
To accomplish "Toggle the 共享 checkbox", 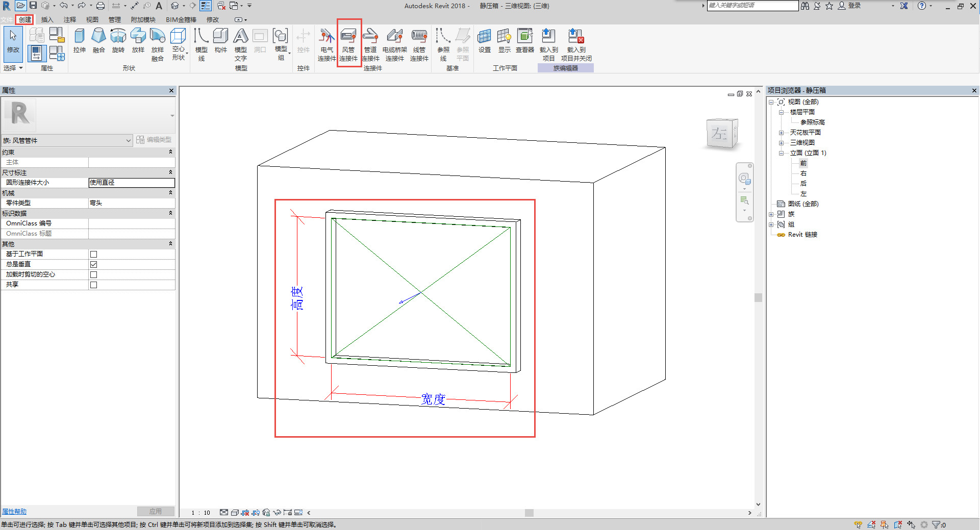I will pyautogui.click(x=93, y=285).
